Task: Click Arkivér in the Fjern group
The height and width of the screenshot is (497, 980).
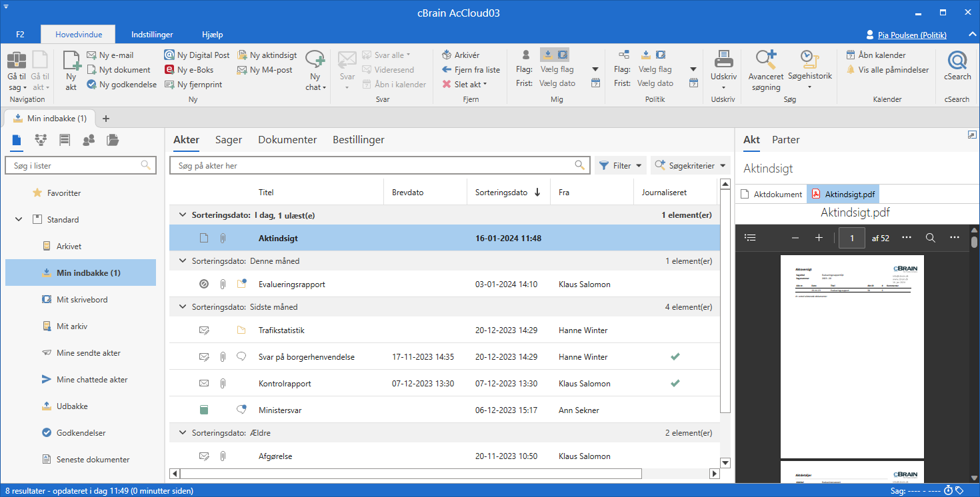Action: tap(461, 55)
